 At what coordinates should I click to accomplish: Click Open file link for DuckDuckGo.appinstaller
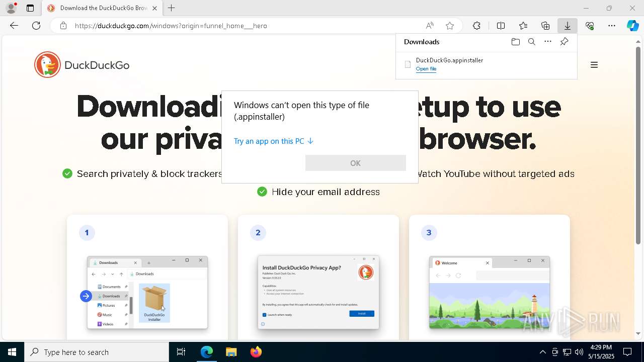click(426, 69)
